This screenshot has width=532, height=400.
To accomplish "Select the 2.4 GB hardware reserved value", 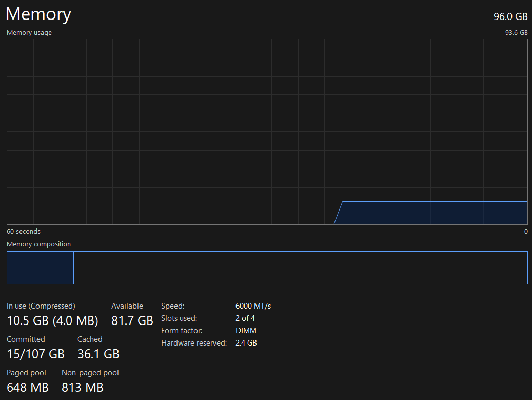I will [246, 343].
